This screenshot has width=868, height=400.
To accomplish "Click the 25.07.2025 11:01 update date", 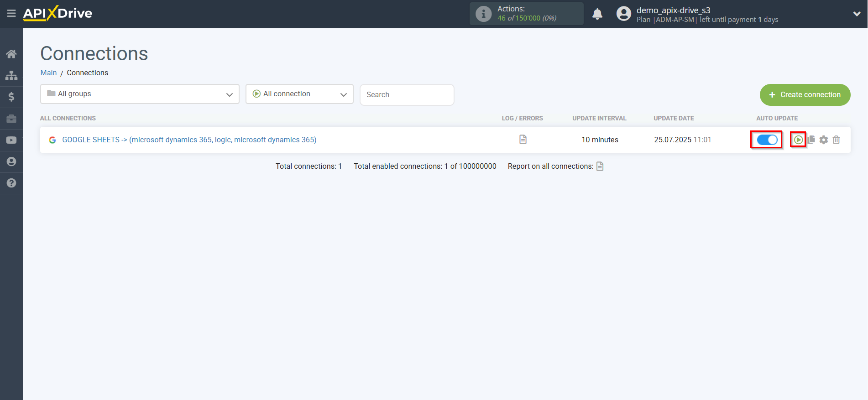I will click(x=683, y=140).
